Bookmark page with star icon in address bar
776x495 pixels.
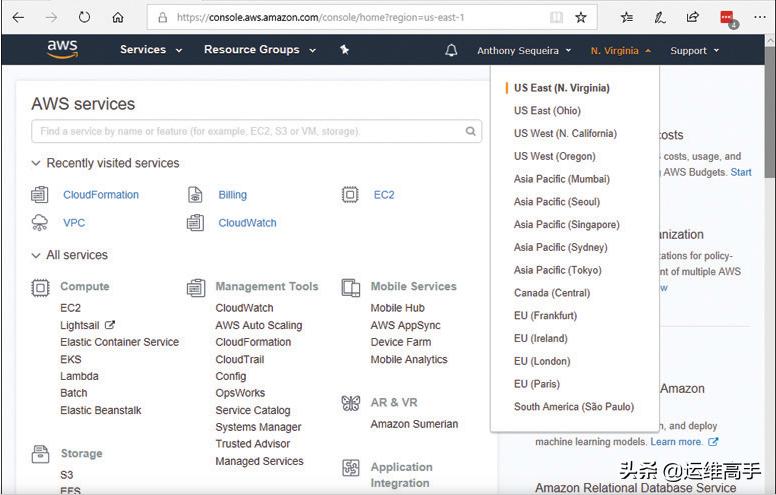click(x=581, y=17)
